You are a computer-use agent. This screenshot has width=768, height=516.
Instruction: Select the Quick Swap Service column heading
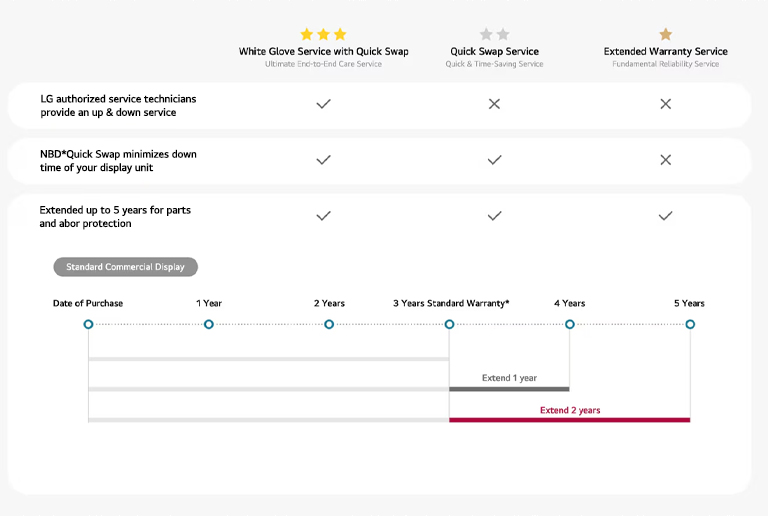click(494, 51)
